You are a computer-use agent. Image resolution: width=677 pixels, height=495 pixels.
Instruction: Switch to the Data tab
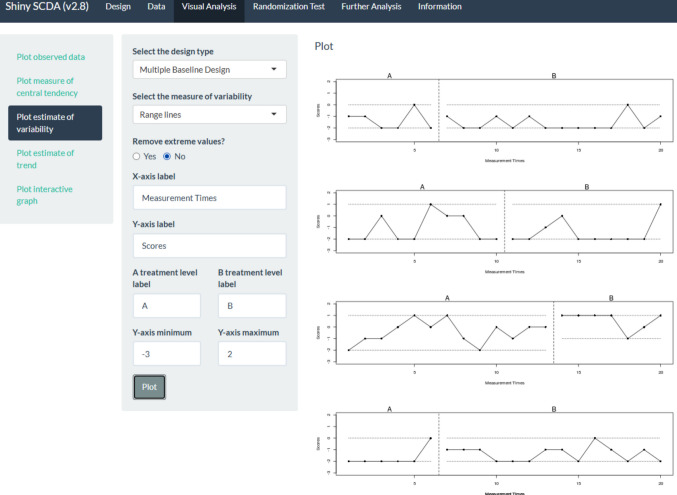click(156, 6)
